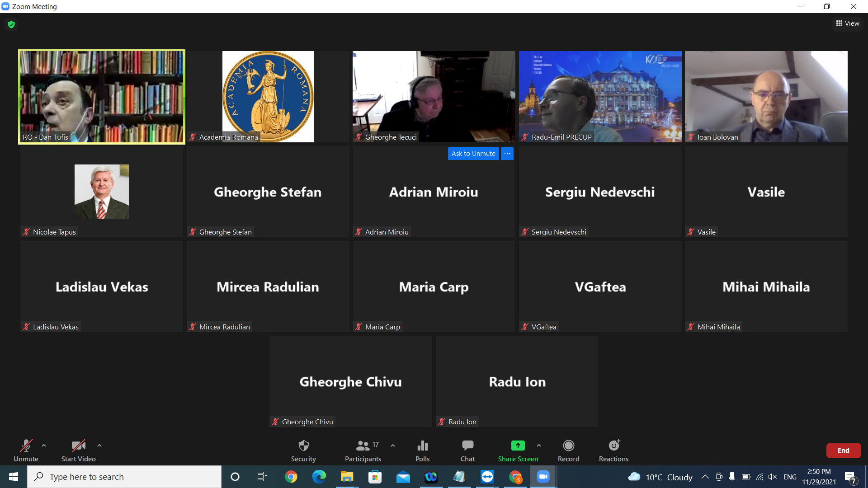Click the green encryption shield icon

tap(11, 24)
